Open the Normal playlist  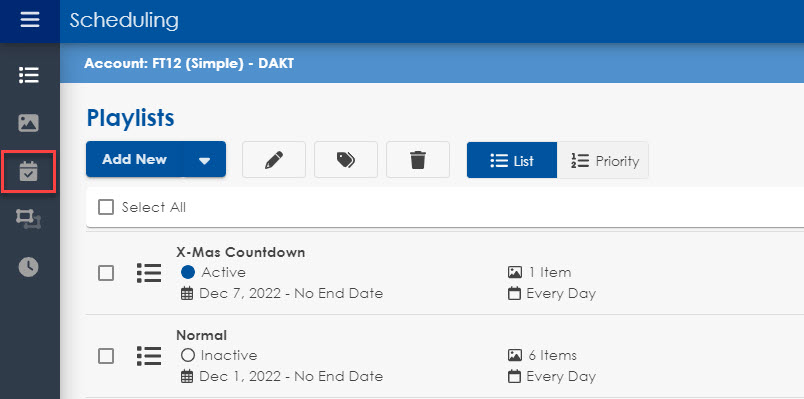pyautogui.click(x=202, y=335)
